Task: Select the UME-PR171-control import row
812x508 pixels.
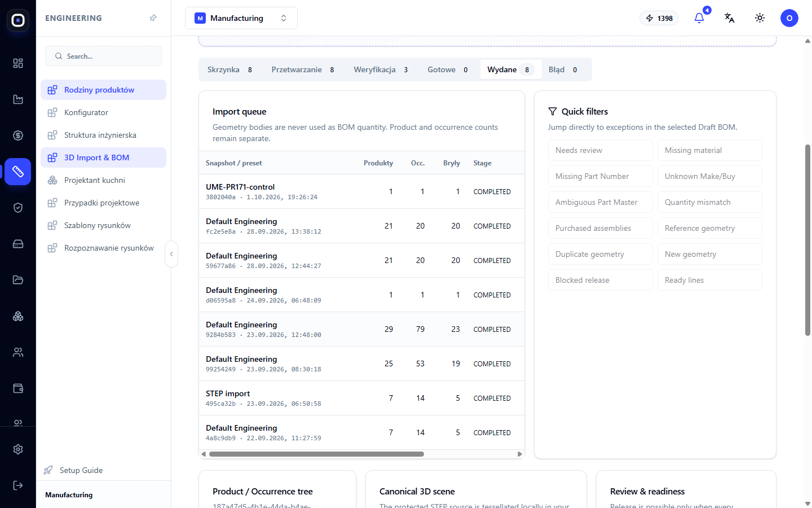Action: coord(361,191)
